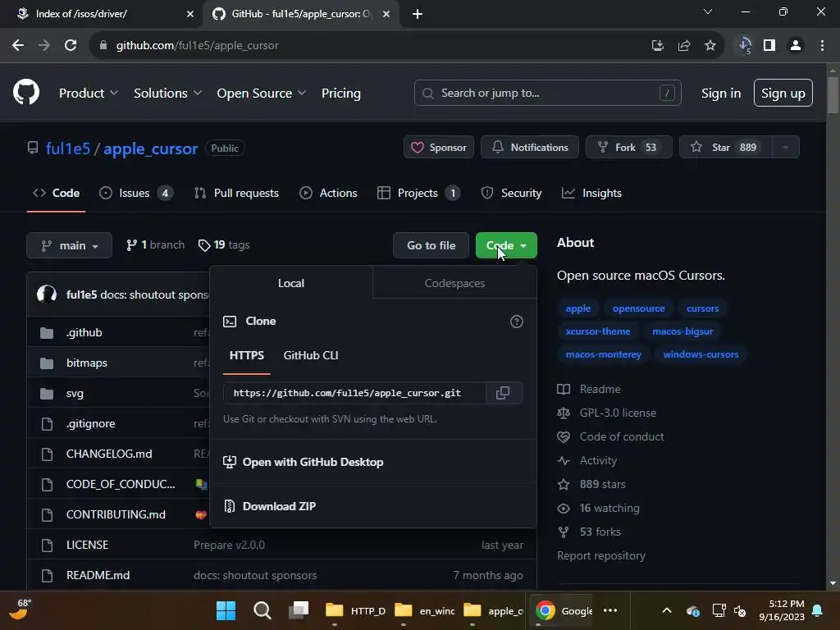Open the Windows Start button
840x630 pixels.
[x=226, y=610]
